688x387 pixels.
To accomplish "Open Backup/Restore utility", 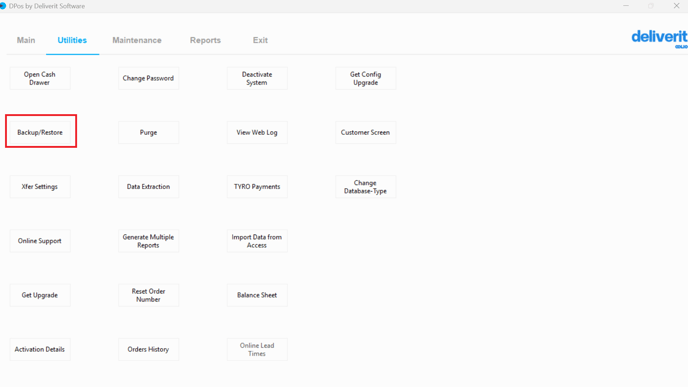I will coord(40,132).
